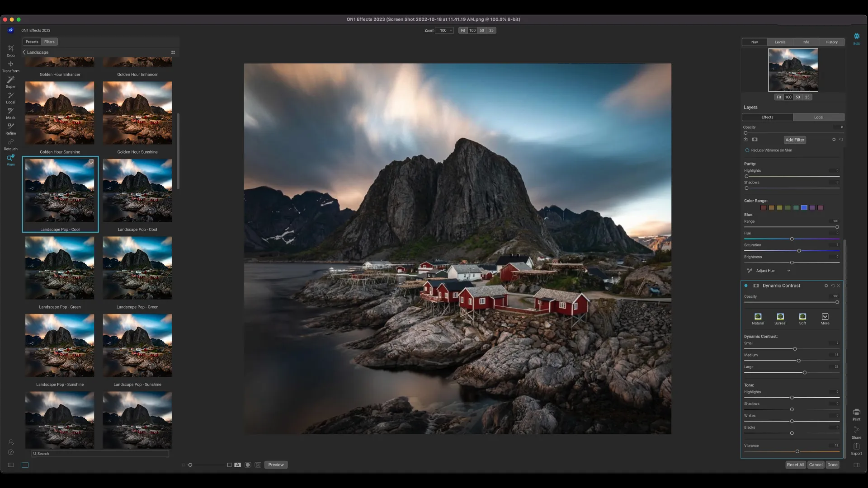Click the Add Filter button
Screen dimensions: 868x488
(x=794, y=140)
